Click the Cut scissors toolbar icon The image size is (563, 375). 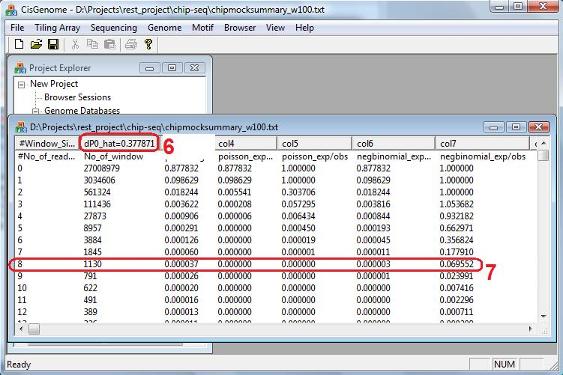click(75, 45)
